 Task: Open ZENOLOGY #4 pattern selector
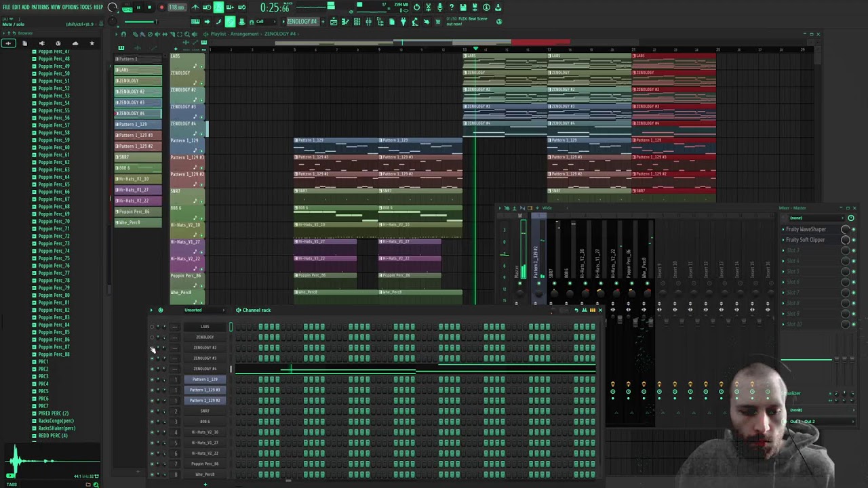coord(302,22)
